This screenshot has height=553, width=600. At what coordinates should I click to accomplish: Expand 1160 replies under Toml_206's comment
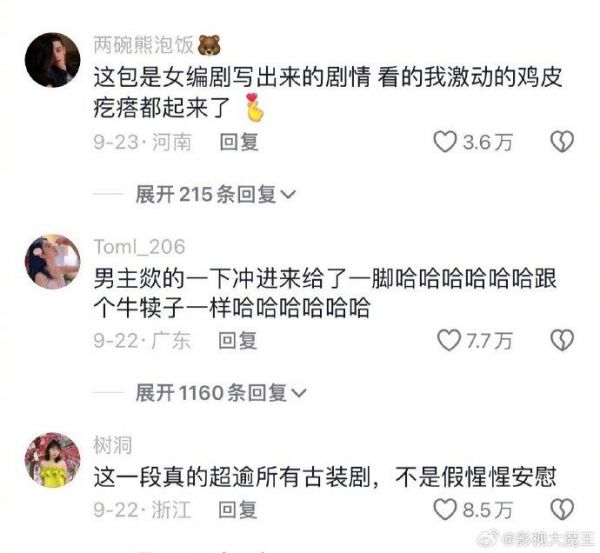click(221, 393)
